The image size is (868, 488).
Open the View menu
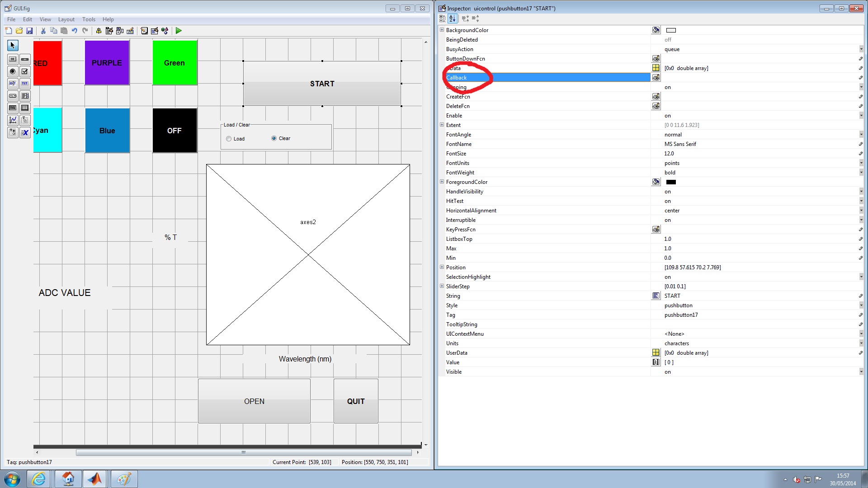(45, 19)
